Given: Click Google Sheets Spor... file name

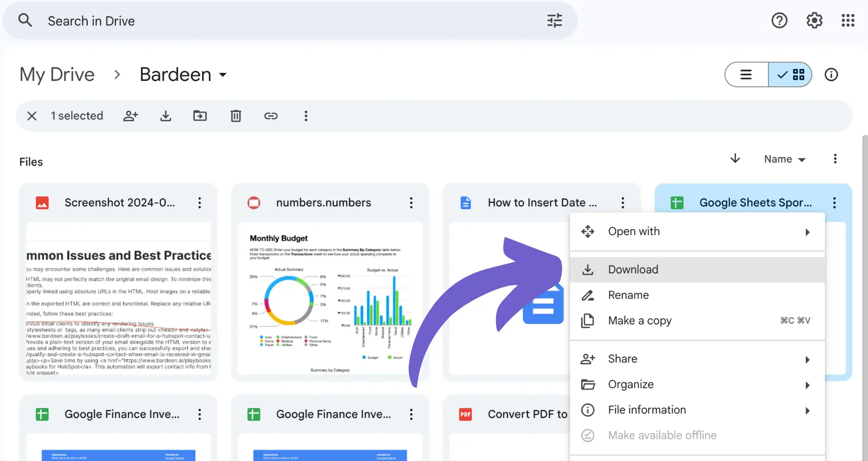Looking at the screenshot, I should pyautogui.click(x=755, y=202).
